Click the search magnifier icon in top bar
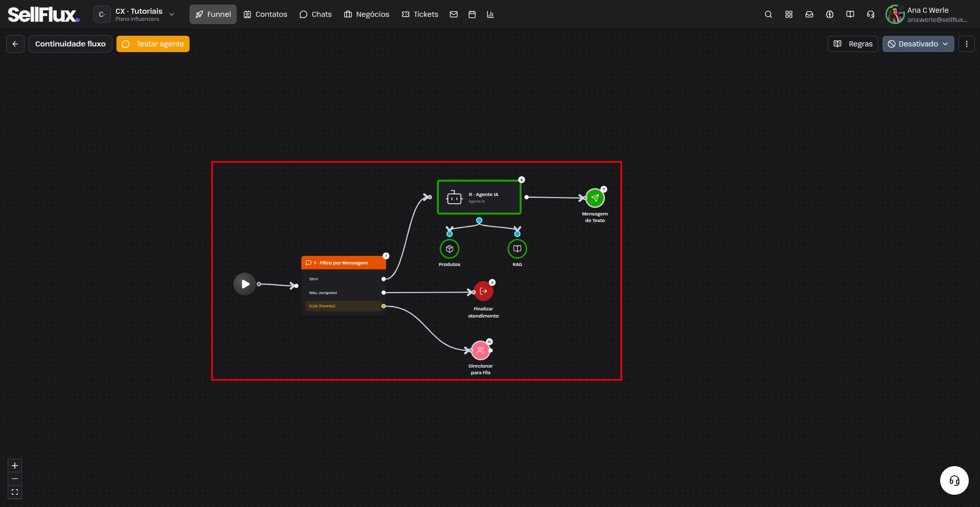 click(768, 14)
